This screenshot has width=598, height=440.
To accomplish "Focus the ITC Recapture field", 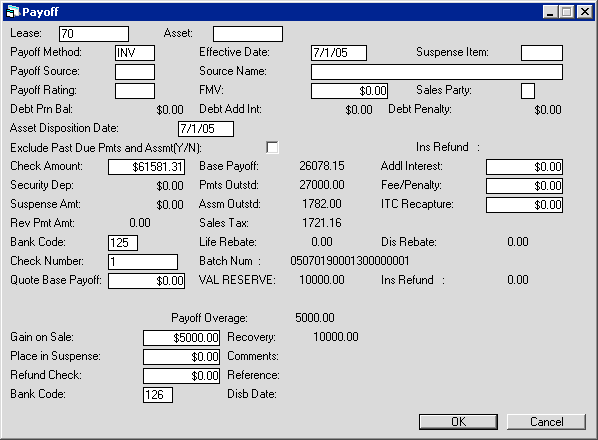I will click(x=524, y=205).
